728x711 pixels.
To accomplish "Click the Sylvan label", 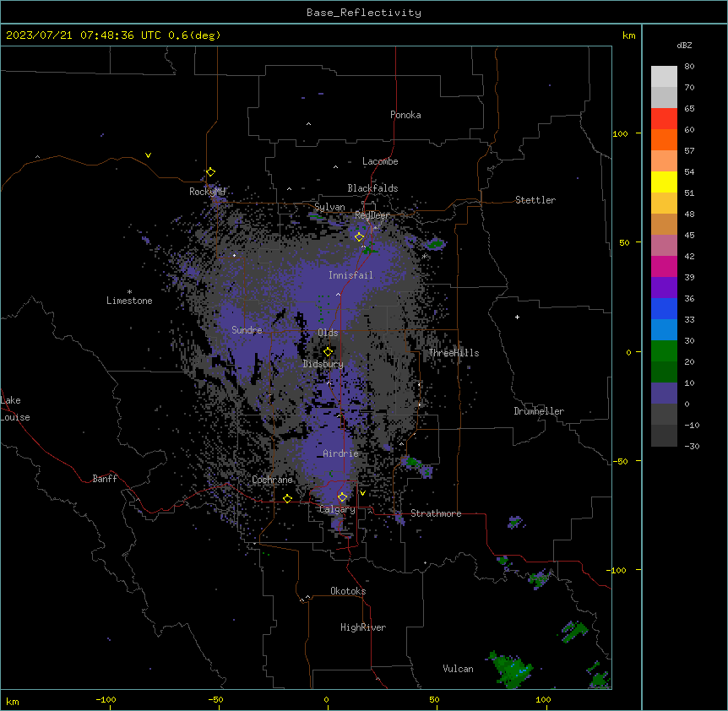I will coord(329,207).
